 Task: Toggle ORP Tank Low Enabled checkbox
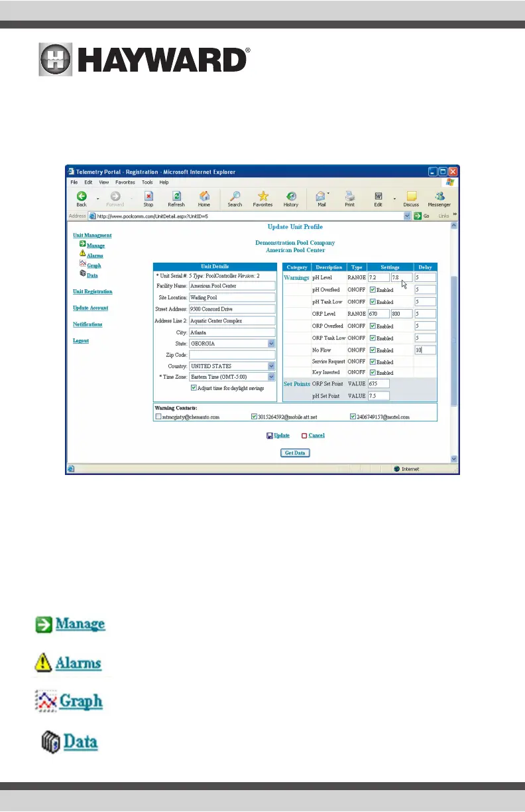(x=373, y=338)
